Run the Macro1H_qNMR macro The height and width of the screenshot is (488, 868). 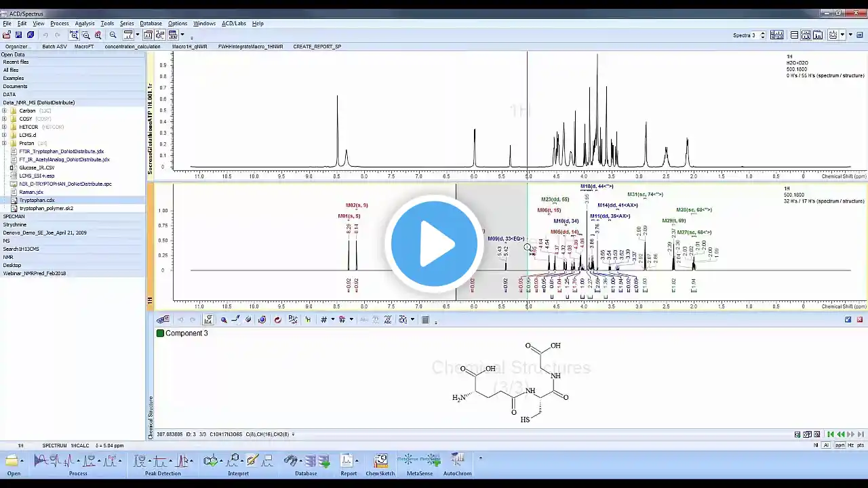[190, 47]
